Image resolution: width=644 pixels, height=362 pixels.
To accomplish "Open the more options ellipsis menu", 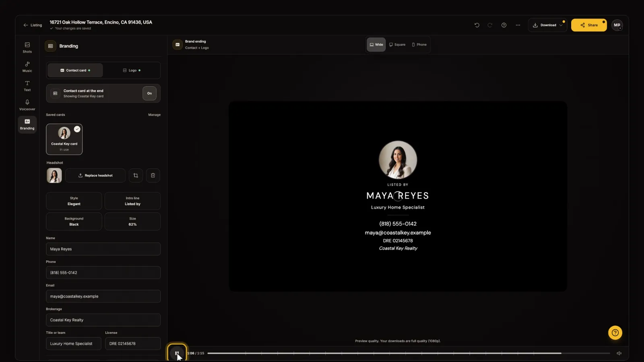I will [518, 25].
